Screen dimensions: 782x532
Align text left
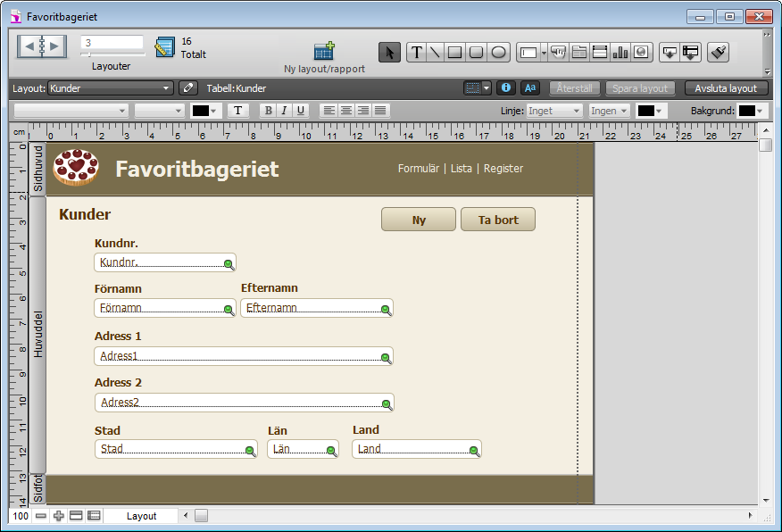tap(329, 111)
